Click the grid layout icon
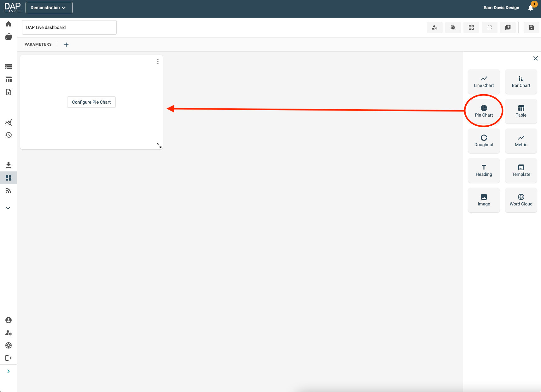 (x=471, y=27)
